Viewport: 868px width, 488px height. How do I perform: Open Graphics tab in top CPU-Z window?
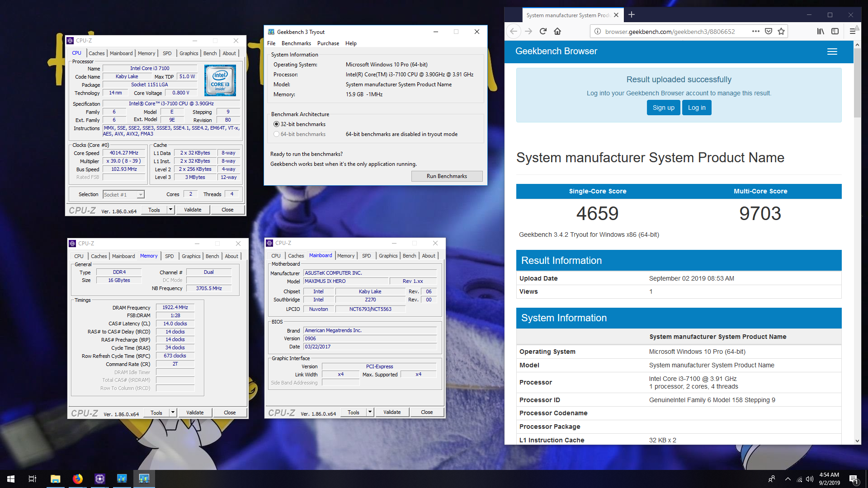[x=189, y=53]
